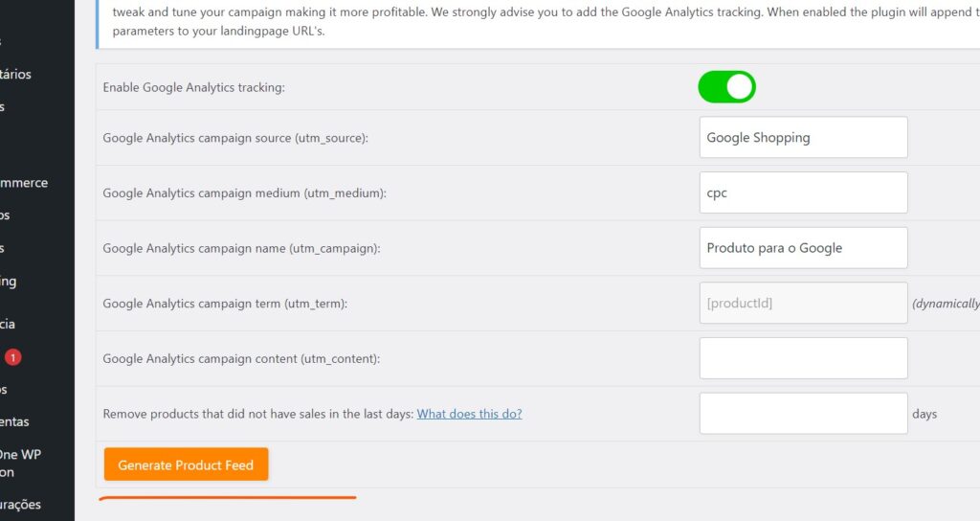Focus the utm_medium field containing cpc
The height and width of the screenshot is (521, 980).
pos(803,193)
